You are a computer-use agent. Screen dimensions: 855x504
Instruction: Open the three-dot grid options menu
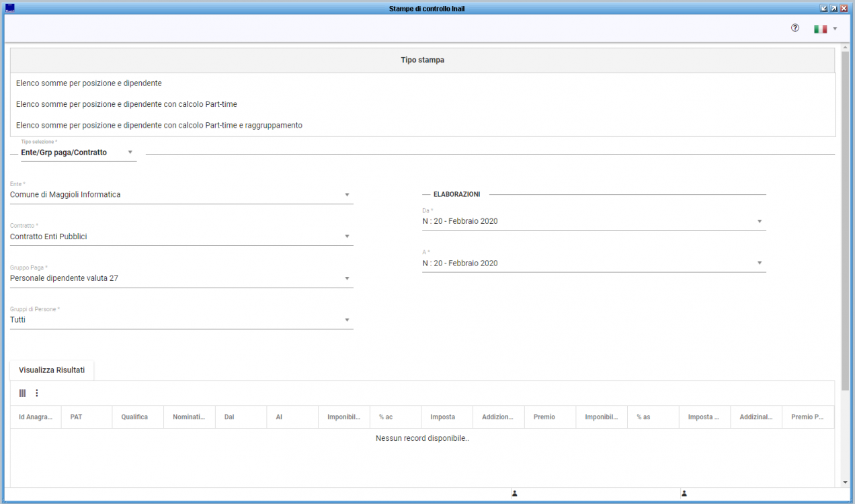point(37,393)
